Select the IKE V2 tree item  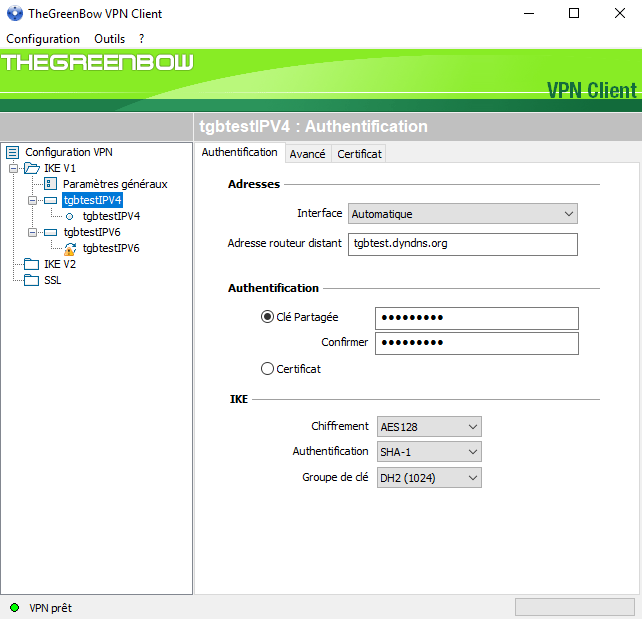point(60,264)
